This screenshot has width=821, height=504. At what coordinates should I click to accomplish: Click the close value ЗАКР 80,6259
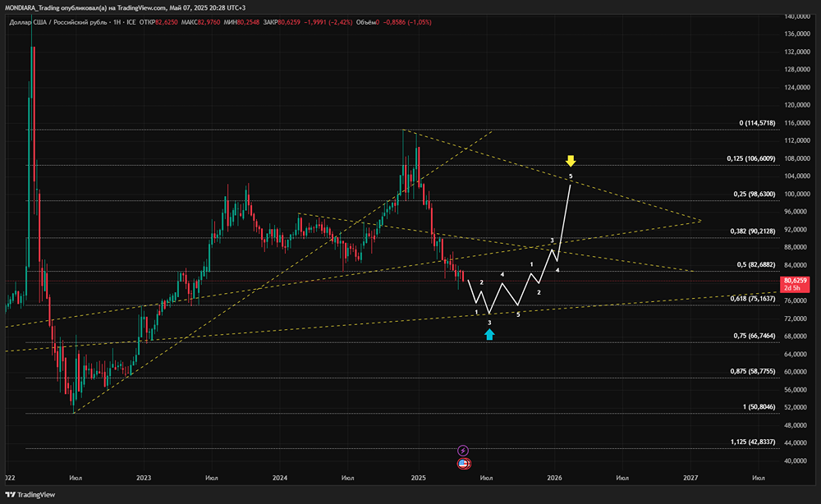282,22
